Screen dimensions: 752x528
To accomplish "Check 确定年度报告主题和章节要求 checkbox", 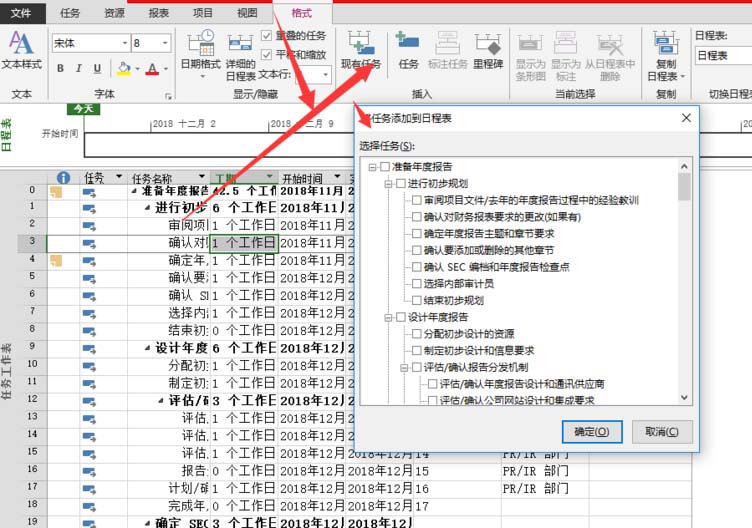I will (x=416, y=234).
